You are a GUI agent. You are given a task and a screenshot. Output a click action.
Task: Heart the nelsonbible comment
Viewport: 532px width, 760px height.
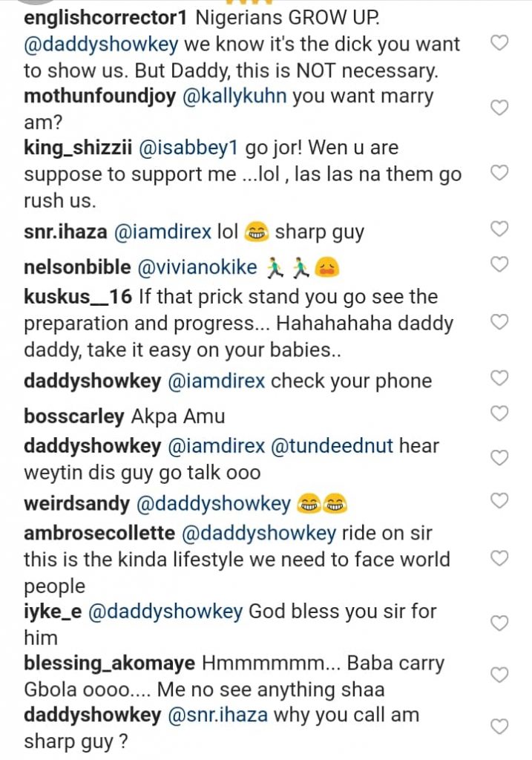point(500,263)
